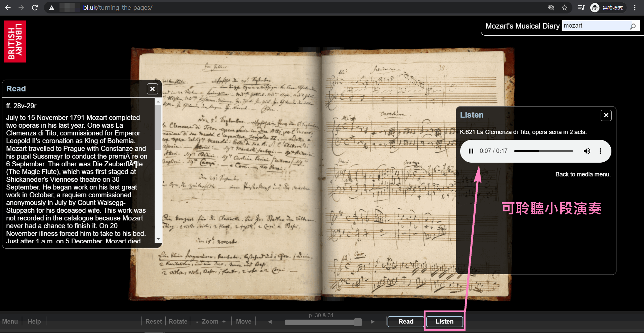Image resolution: width=644 pixels, height=333 pixels.
Task: Zoom out using the minus sign
Action: tap(197, 321)
